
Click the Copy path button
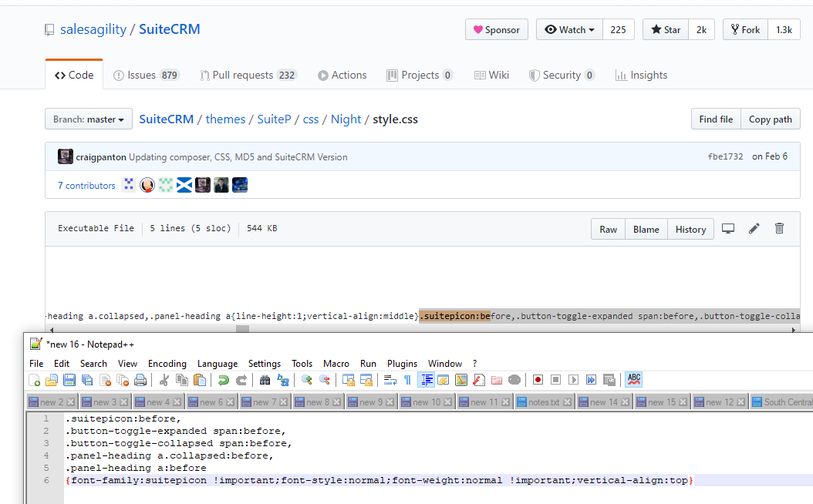pos(771,119)
